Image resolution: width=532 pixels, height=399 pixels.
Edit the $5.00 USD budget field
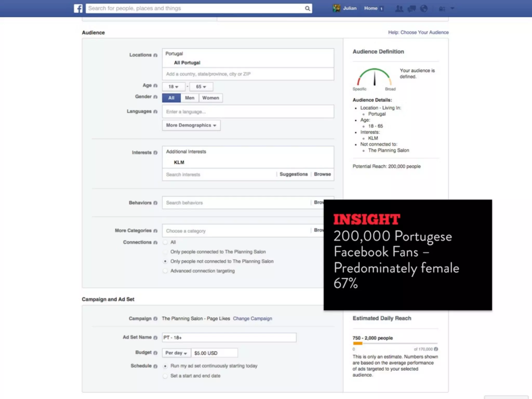tap(214, 353)
